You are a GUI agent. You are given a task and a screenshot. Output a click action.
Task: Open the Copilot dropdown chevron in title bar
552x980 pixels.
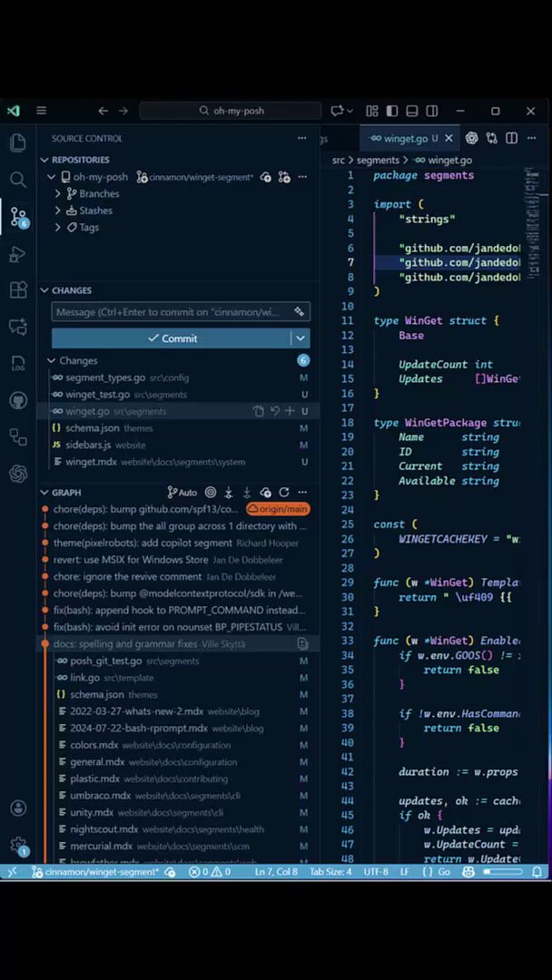(350, 111)
